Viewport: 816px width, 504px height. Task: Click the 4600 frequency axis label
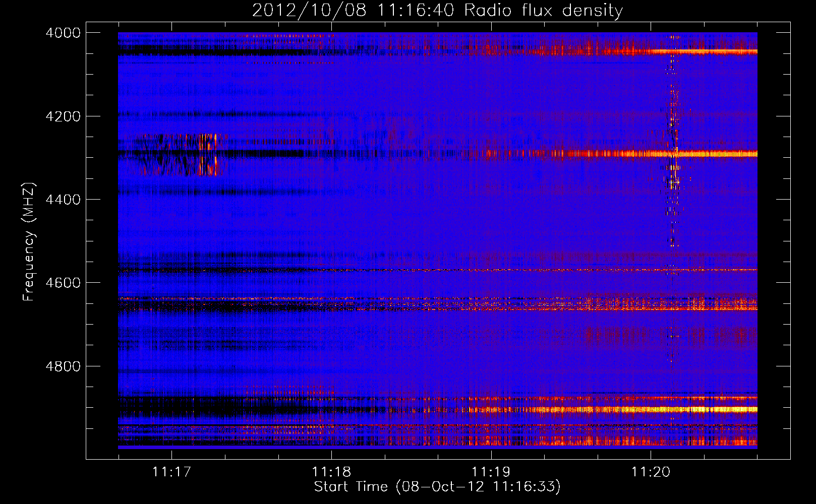[63, 283]
